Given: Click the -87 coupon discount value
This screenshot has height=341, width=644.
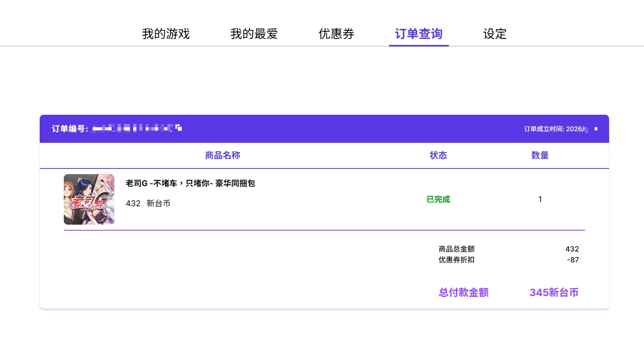Looking at the screenshot, I should point(573,260).
